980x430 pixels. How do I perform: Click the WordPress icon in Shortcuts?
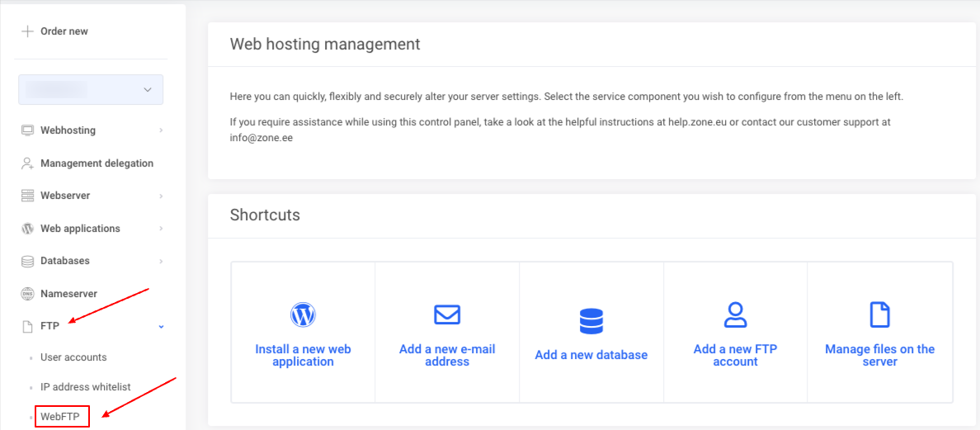(x=303, y=314)
